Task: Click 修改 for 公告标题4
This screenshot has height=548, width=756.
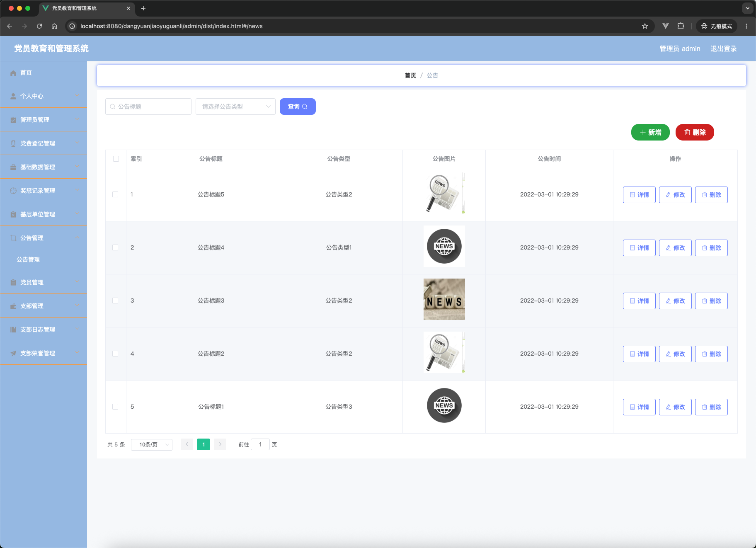Action: point(675,248)
